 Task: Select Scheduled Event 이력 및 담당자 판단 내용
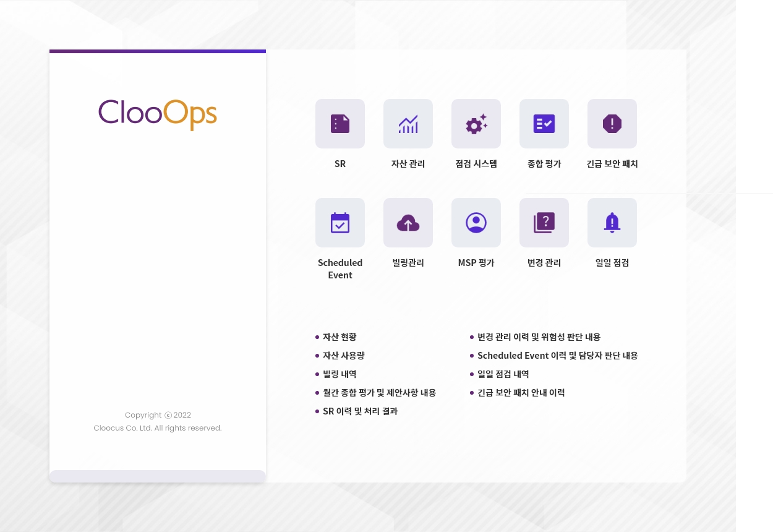[x=553, y=356]
